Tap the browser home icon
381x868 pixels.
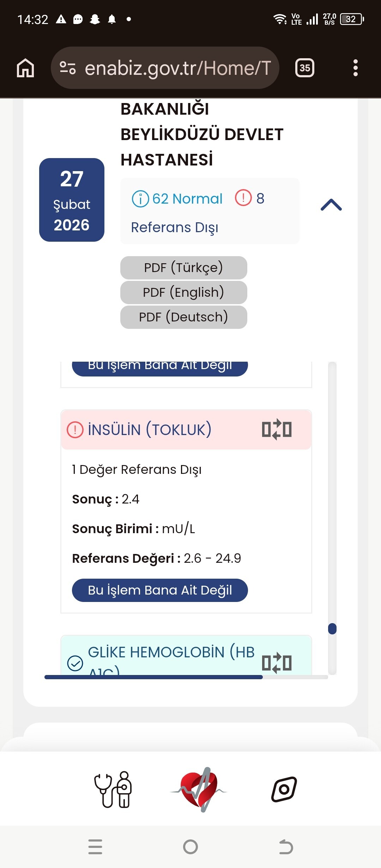pyautogui.click(x=25, y=68)
